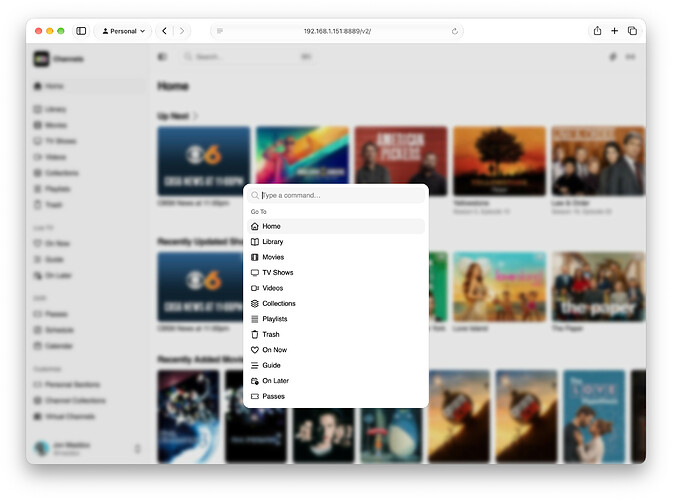
Task: Select Guide in the Go To list
Action: (336, 365)
